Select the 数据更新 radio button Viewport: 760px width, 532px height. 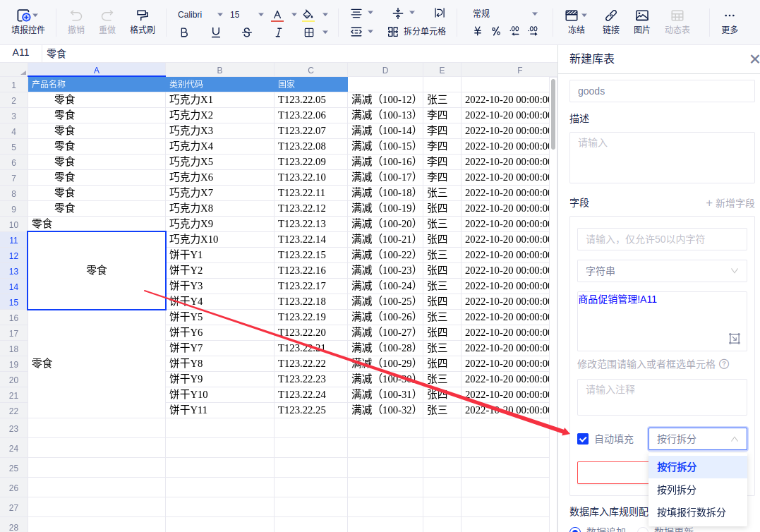point(643,529)
